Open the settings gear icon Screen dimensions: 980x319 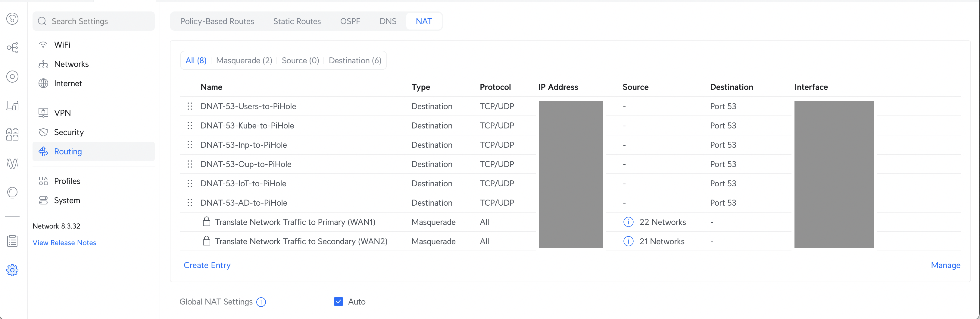coord(13,270)
